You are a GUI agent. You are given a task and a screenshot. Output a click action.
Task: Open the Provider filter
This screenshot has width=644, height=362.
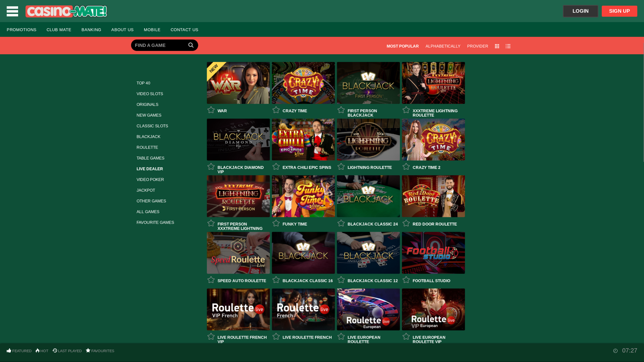click(x=477, y=46)
